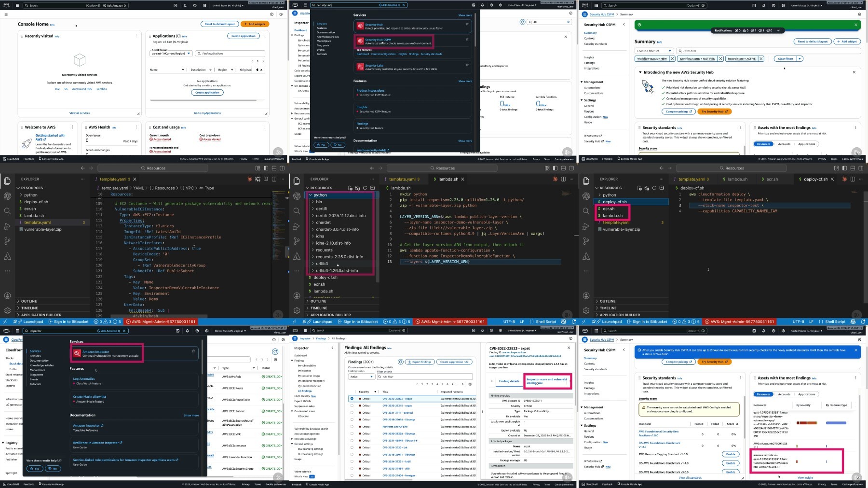The image size is (868, 488).
Task: Click Reset to default layout in Console Home
Action: (220, 24)
